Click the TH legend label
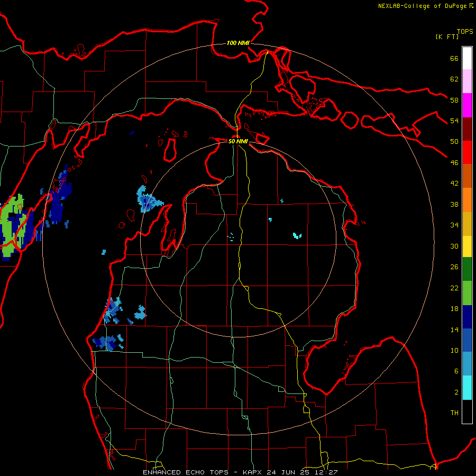Image resolution: width=476 pixels, height=476 pixels. coord(454,413)
